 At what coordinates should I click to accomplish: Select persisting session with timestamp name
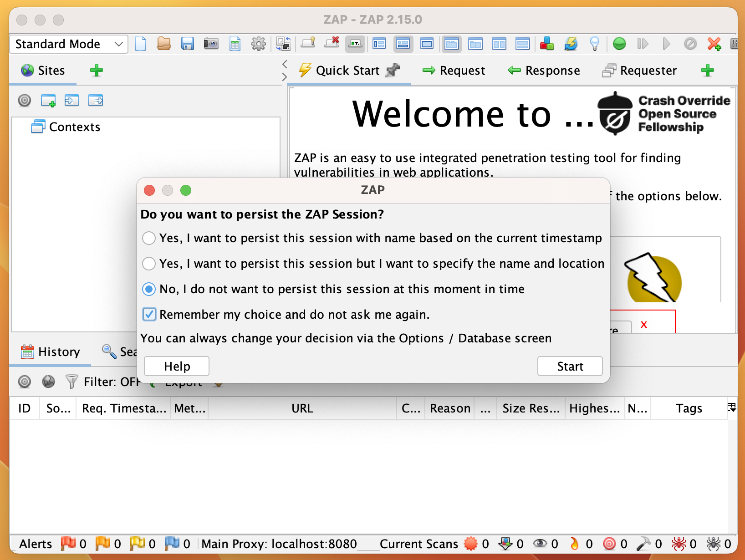[x=148, y=238]
